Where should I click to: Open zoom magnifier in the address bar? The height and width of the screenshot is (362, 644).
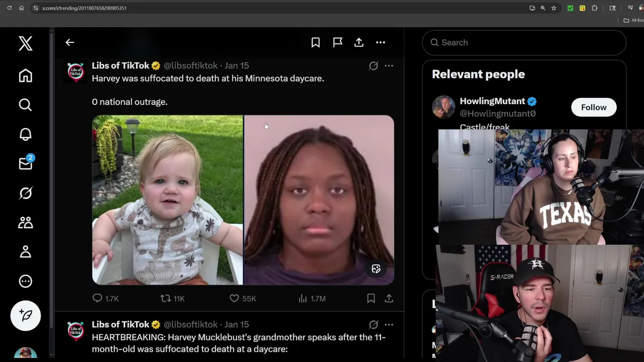[543, 8]
